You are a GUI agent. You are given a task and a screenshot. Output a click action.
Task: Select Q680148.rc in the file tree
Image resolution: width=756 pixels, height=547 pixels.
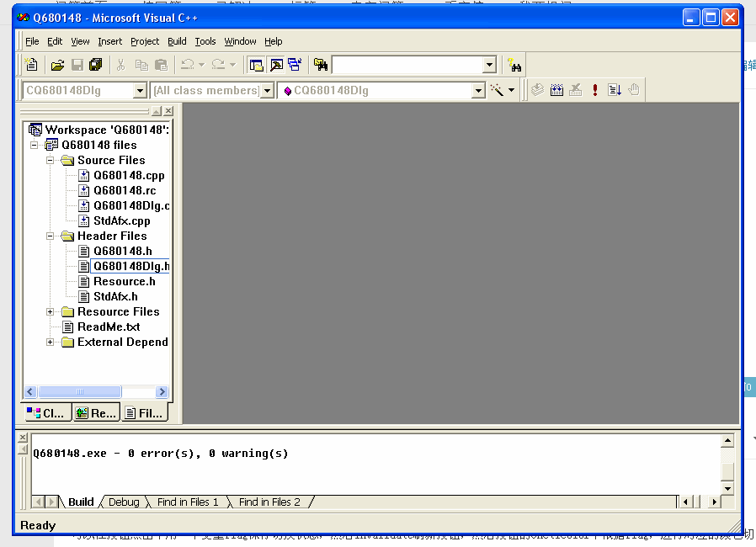(125, 190)
